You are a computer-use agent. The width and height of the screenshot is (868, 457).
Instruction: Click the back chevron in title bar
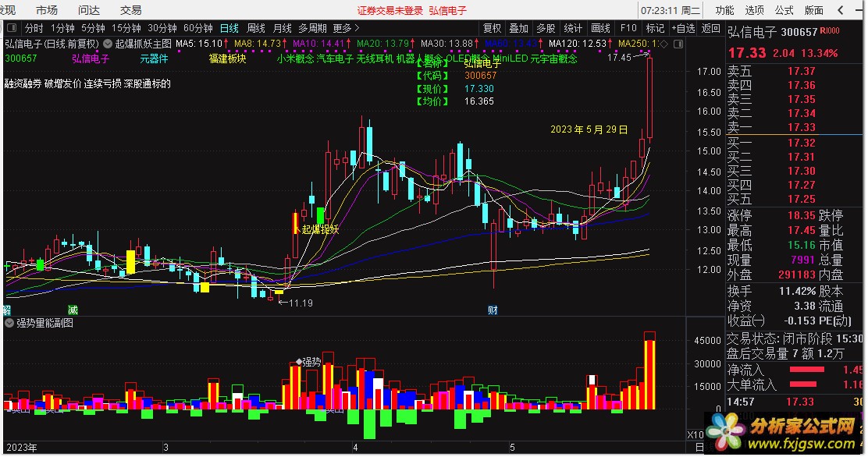[841, 10]
